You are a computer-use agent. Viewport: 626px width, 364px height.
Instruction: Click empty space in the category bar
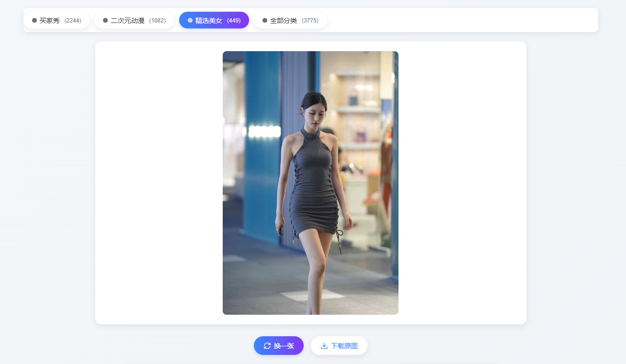[x=460, y=21]
